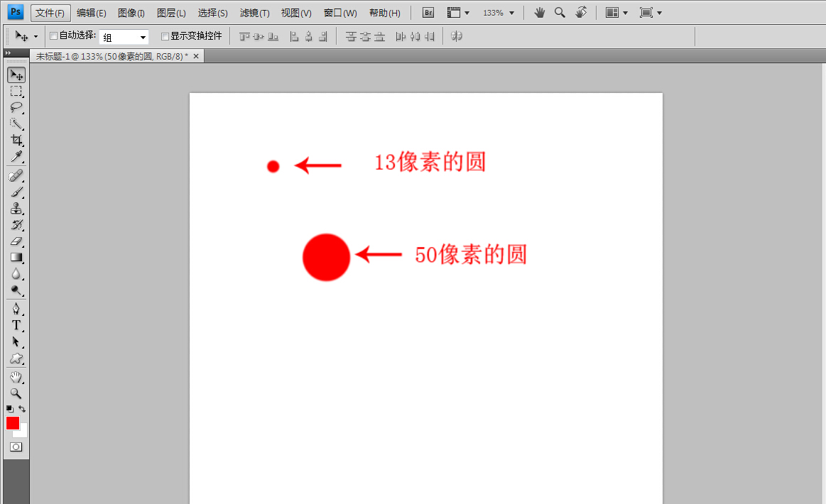This screenshot has height=504, width=826.
Task: Align top edges of layers
Action: click(x=244, y=36)
